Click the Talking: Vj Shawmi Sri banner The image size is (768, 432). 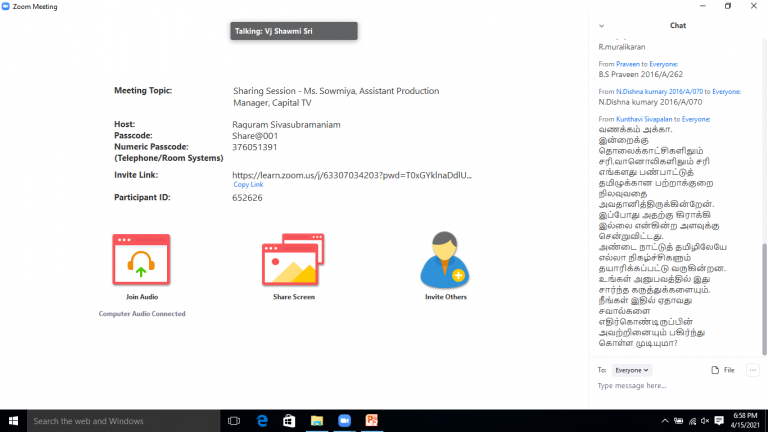pyautogui.click(x=294, y=31)
